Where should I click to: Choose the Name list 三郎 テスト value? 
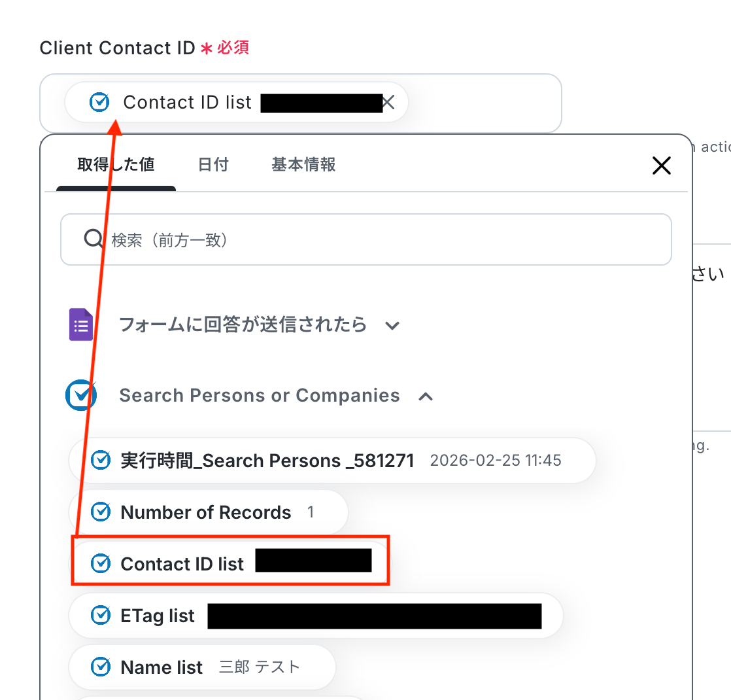pos(202,667)
